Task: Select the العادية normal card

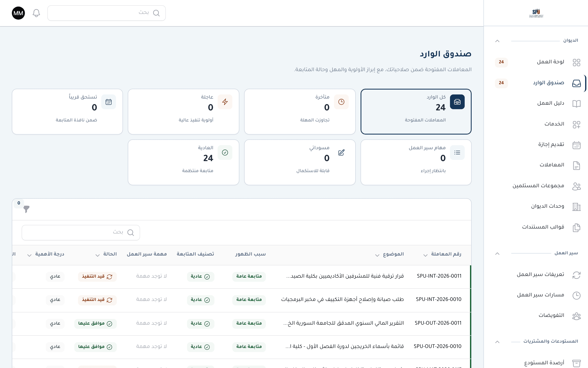Action: click(184, 162)
